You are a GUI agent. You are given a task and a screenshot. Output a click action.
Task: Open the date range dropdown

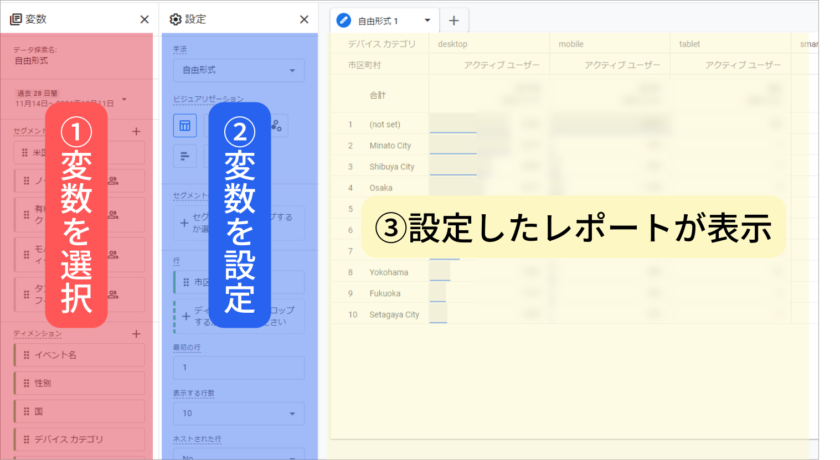124,99
